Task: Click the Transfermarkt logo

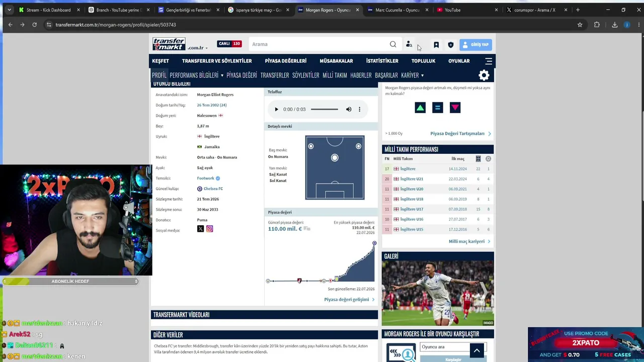Action: click(169, 44)
